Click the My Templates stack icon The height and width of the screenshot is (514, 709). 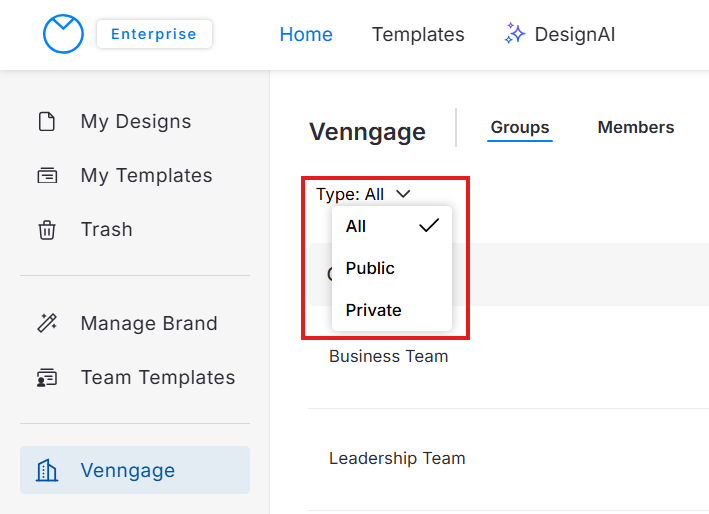coord(47,176)
